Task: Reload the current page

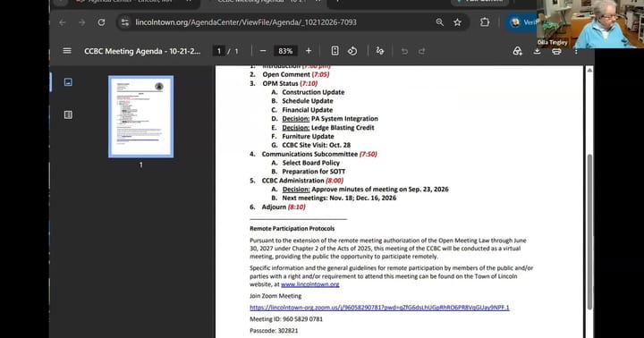Action: 101,22
